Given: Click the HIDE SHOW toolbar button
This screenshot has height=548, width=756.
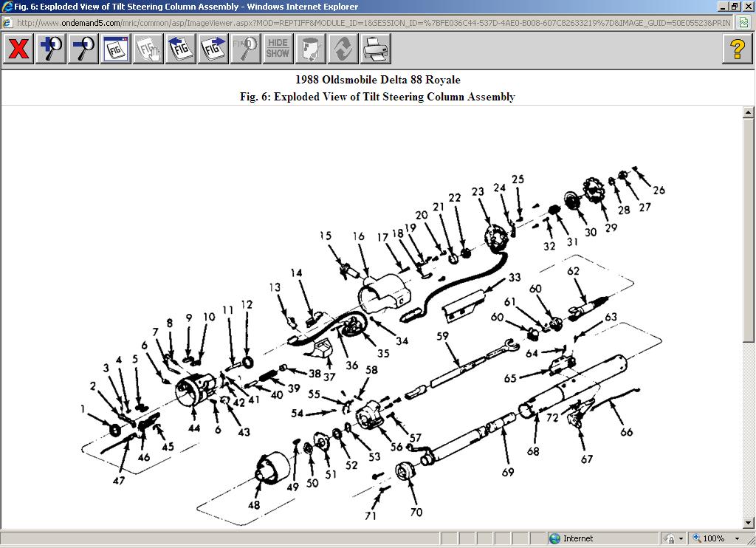Looking at the screenshot, I should (x=278, y=48).
